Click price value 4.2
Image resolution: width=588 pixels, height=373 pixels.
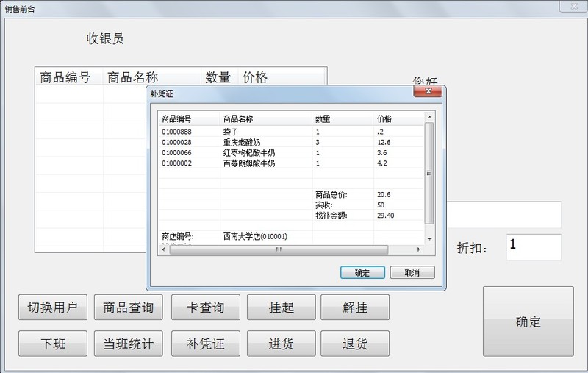tap(381, 163)
